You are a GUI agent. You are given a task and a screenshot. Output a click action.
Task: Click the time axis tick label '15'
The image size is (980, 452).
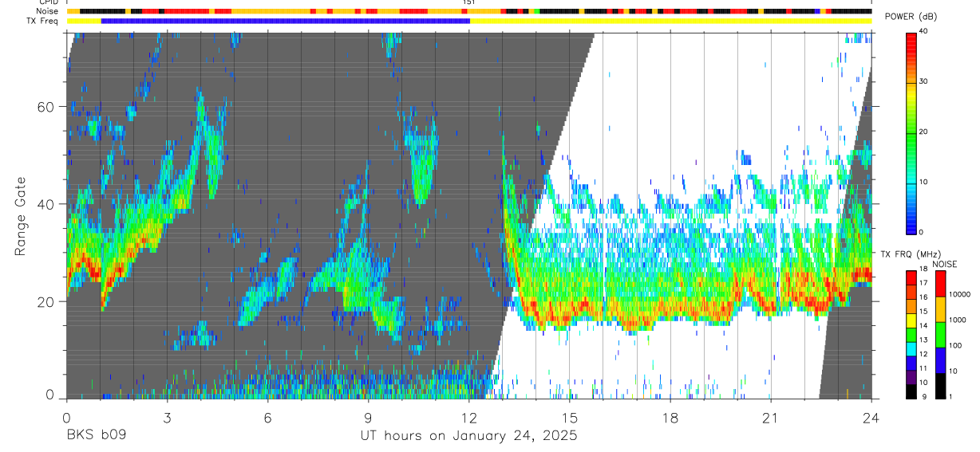click(569, 418)
